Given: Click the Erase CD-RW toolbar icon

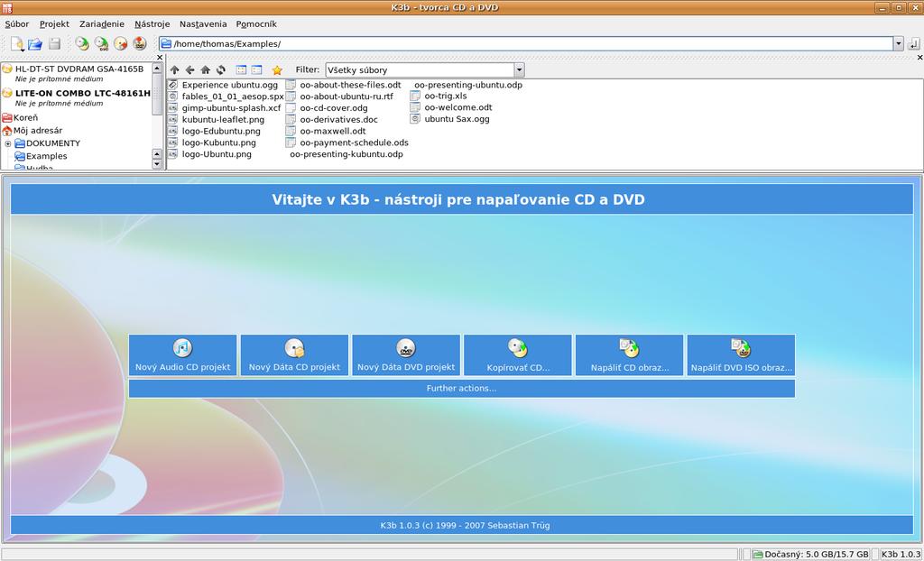Looking at the screenshot, I should click(121, 43).
